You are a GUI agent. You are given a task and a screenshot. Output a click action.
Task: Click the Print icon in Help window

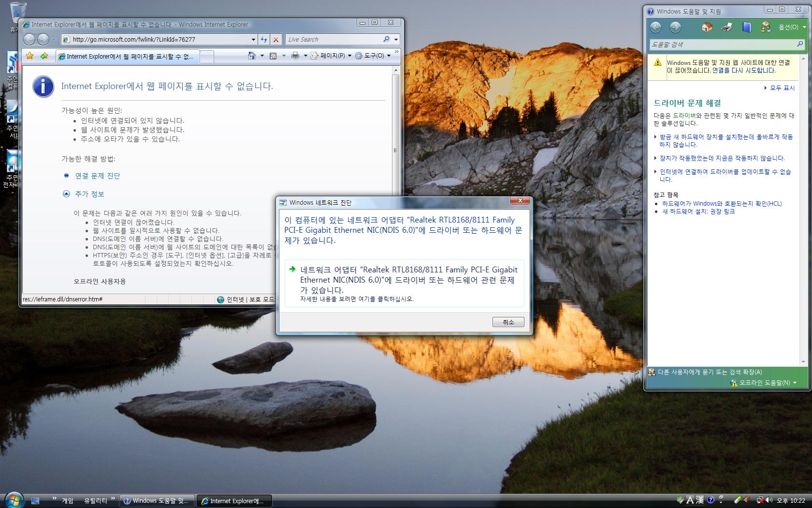pyautogui.click(x=726, y=27)
